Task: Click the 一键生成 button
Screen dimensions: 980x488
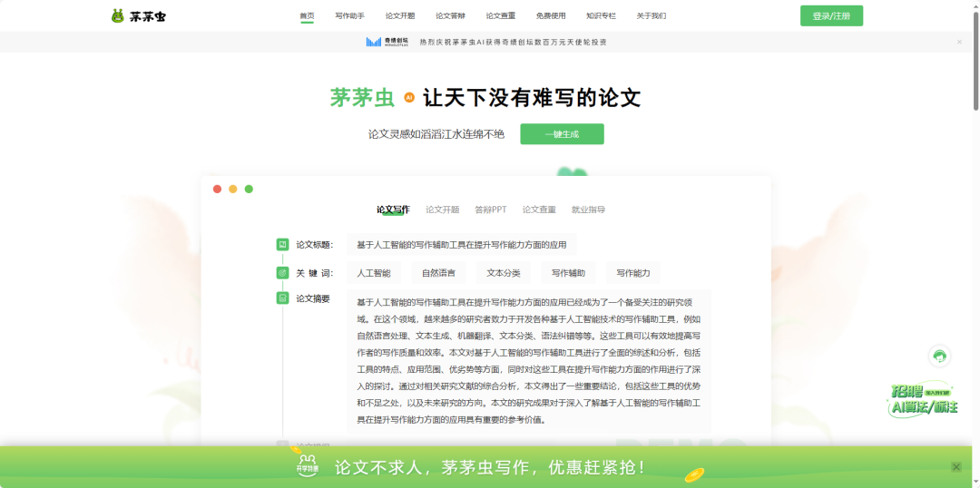Action: click(x=562, y=133)
